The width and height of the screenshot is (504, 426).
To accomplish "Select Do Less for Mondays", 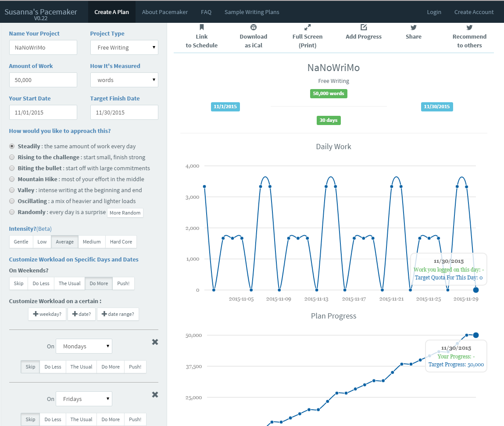I will [53, 367].
